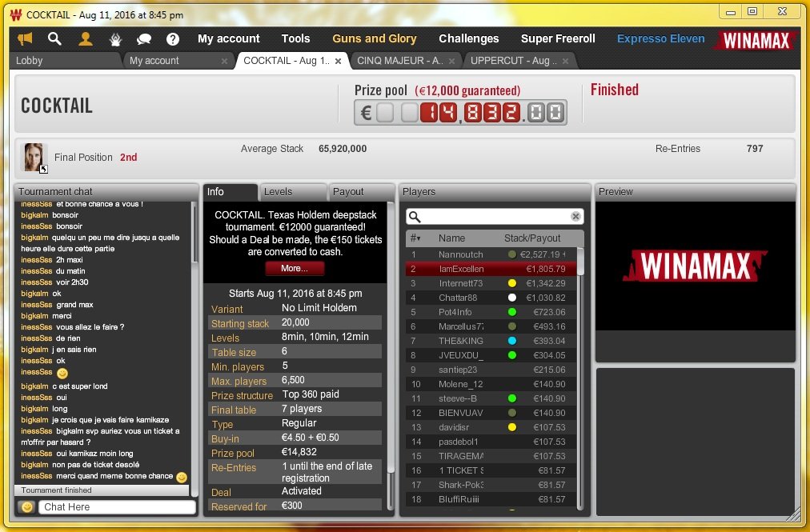Click the Stack/Payout column header
Image resolution: width=810 pixels, height=532 pixels.
point(532,238)
